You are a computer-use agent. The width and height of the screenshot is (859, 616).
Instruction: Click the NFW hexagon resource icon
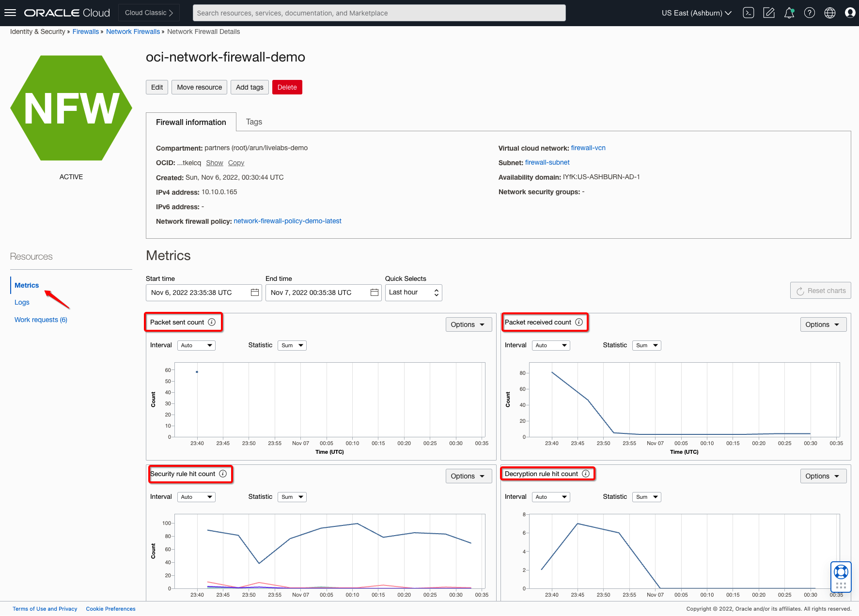point(71,108)
